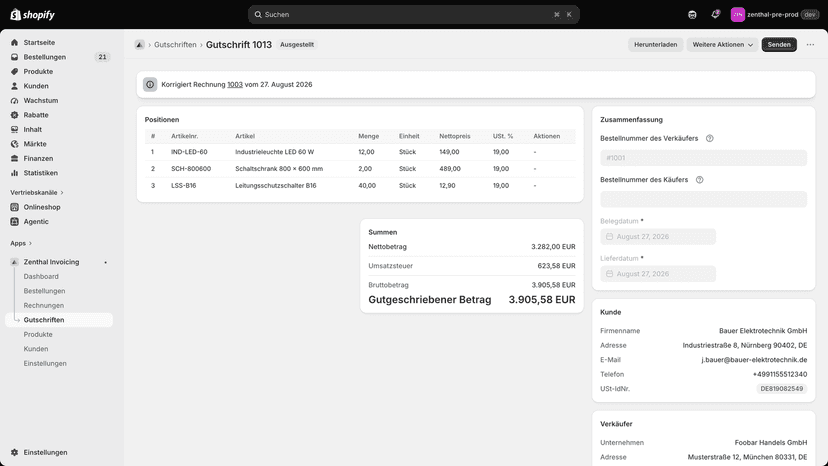Click the Onlineshop store icon
Image resolution: width=828 pixels, height=466 pixels.
coord(14,207)
